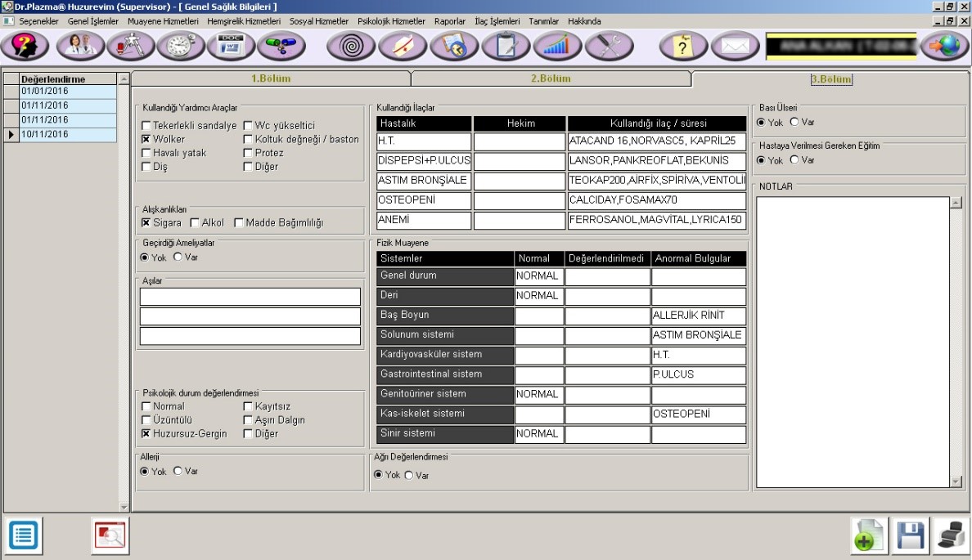
Task: Click the blue list icon at bottom left
Action: [25, 535]
